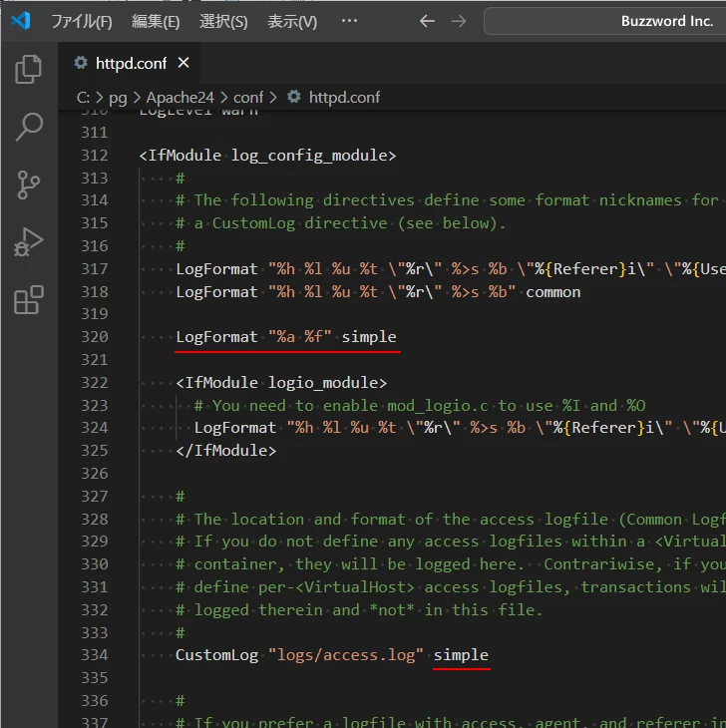Viewport: 726px width, 728px height.
Task: Open the ファイル(F) menu
Action: tap(81, 21)
